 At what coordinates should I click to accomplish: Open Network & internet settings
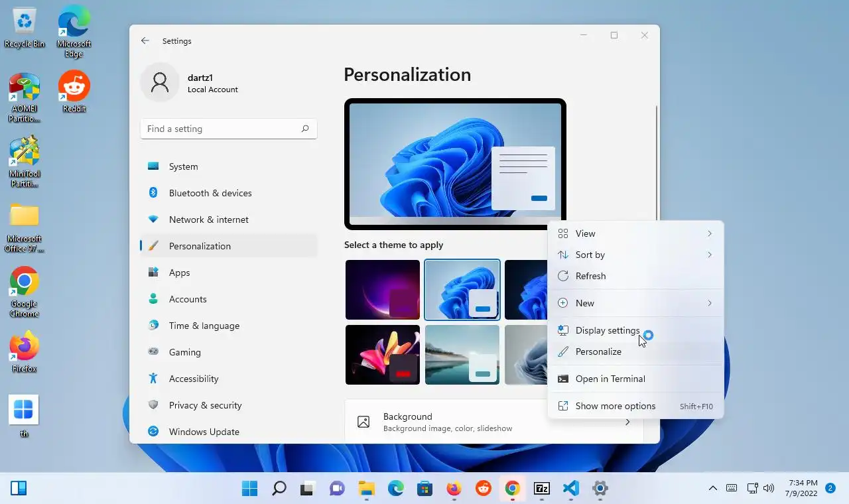pos(229,220)
